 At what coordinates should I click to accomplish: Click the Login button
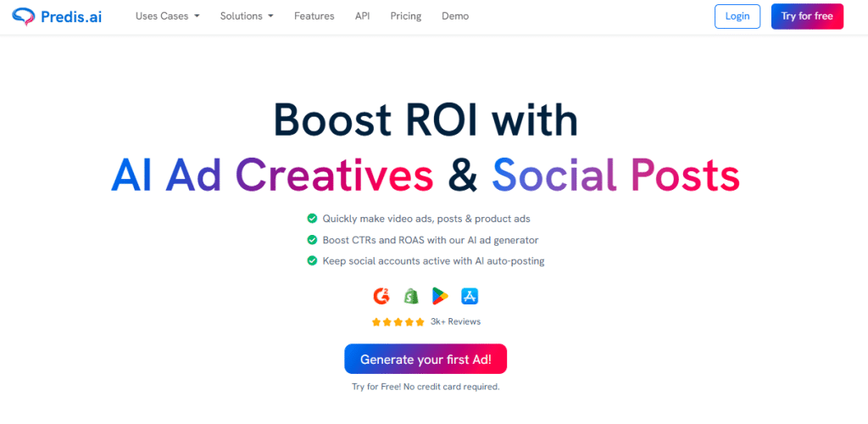pyautogui.click(x=737, y=16)
